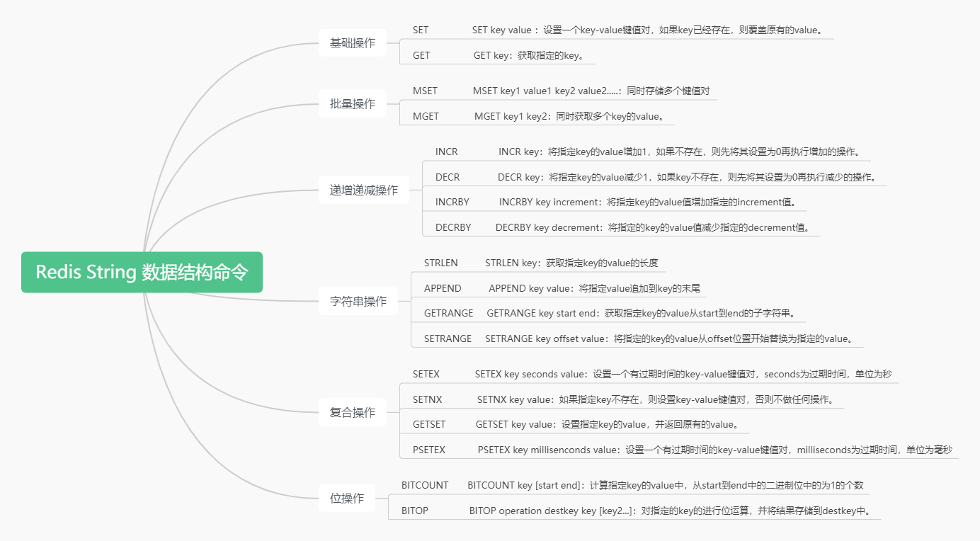
Task: Open the 位操作 branch node
Action: tap(347, 498)
